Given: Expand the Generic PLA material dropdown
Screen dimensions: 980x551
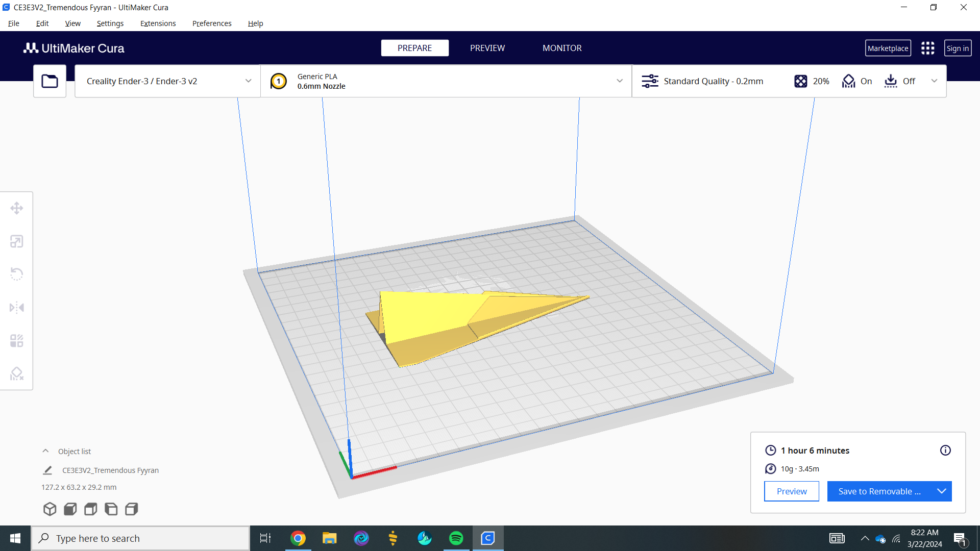Looking at the screenshot, I should coord(446,81).
